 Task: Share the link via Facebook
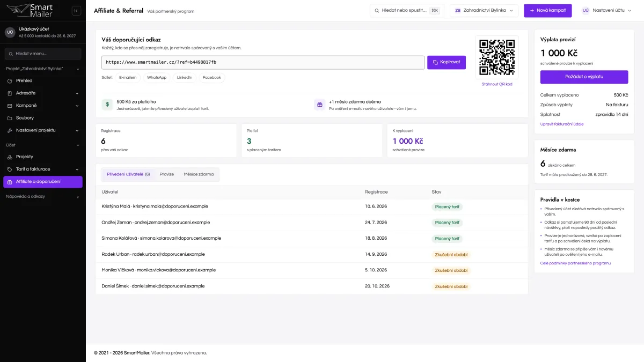[212, 77]
